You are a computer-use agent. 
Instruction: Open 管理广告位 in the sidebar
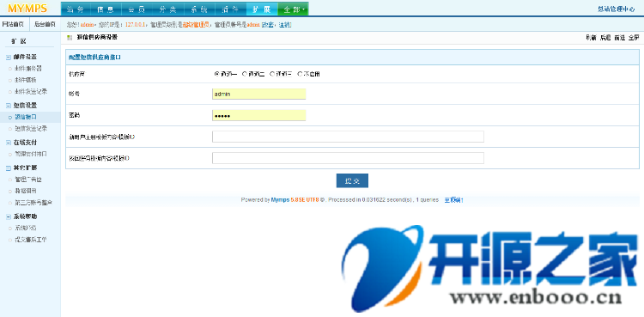tap(28, 180)
